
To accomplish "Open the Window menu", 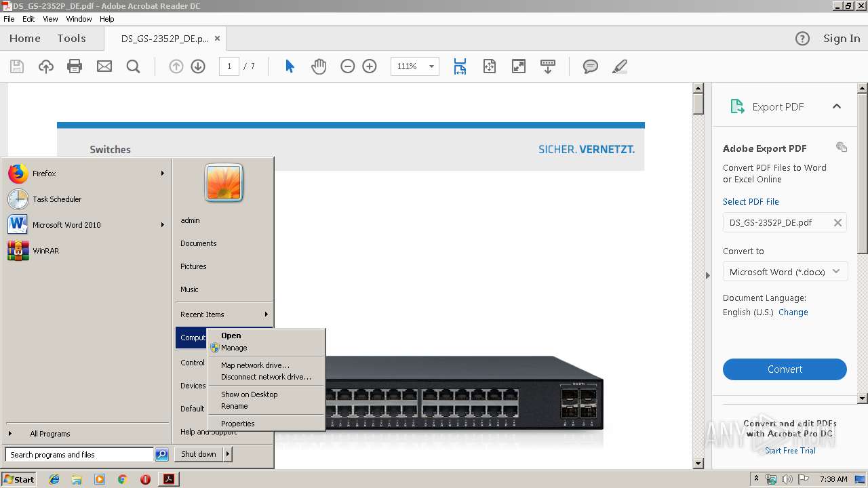I will (x=79, y=19).
